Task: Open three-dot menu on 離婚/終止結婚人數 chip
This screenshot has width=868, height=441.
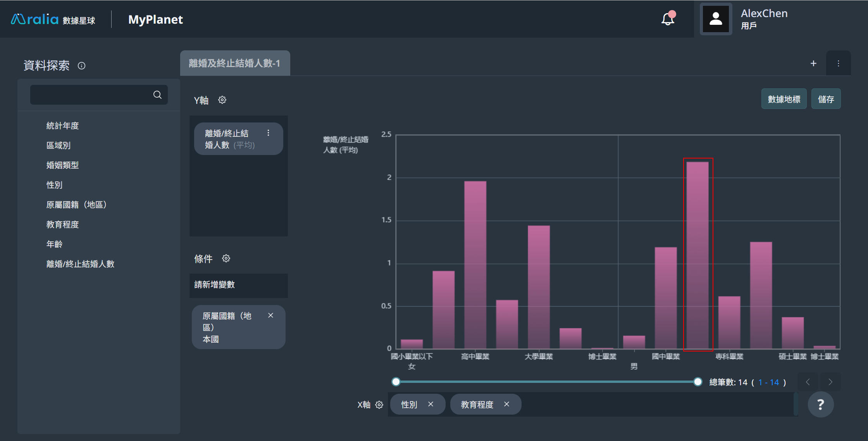Action: click(x=268, y=133)
